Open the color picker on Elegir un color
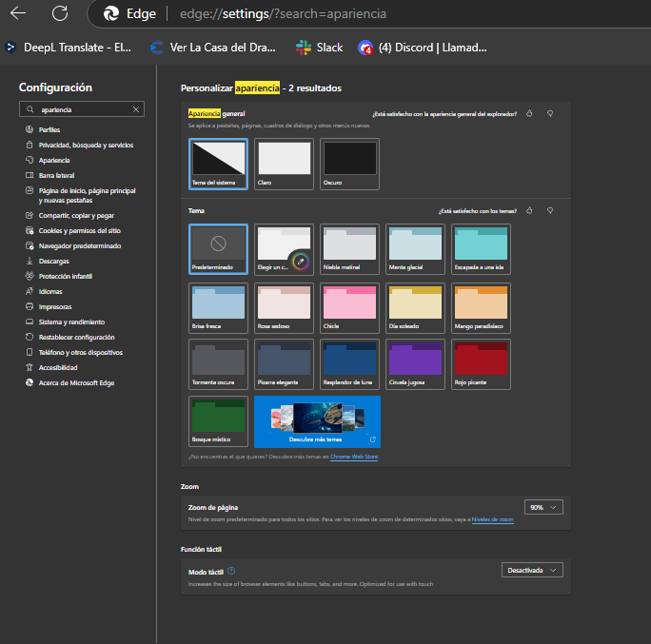651x644 pixels. coord(301,261)
